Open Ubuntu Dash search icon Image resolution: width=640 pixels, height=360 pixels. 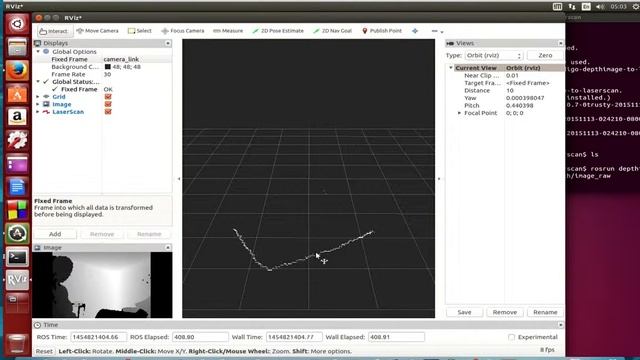17,24
